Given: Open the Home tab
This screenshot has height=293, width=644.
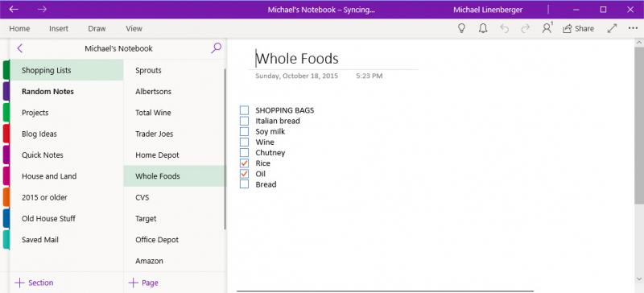Looking at the screenshot, I should tap(19, 29).
